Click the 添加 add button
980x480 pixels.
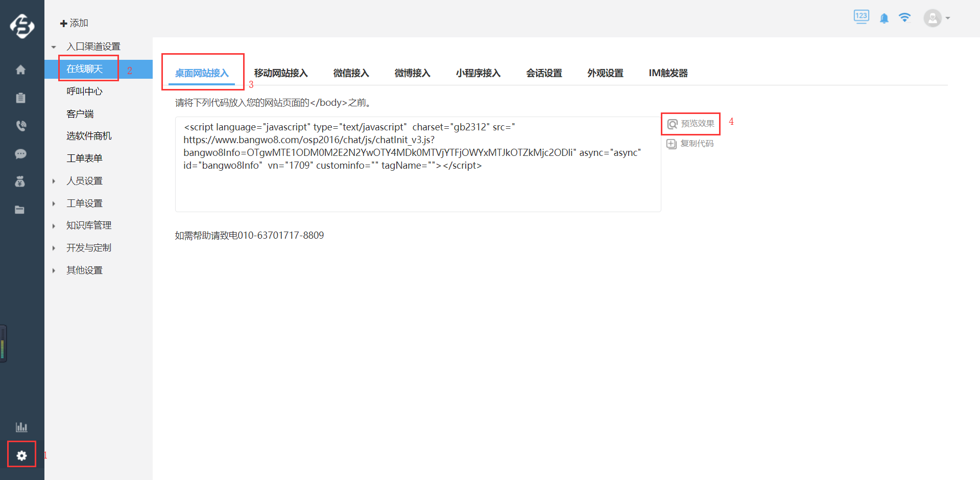click(74, 23)
